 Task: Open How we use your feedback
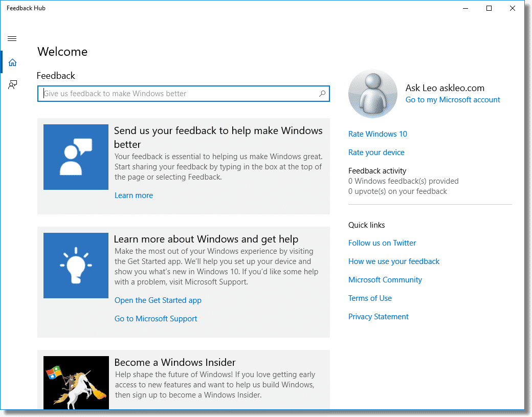point(394,261)
